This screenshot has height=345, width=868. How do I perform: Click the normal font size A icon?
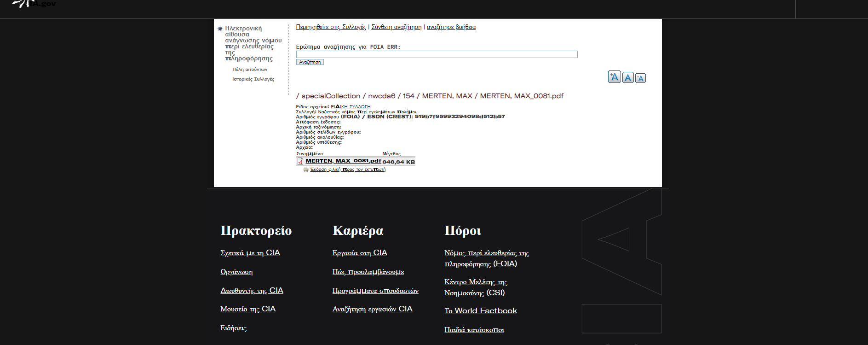click(x=628, y=77)
